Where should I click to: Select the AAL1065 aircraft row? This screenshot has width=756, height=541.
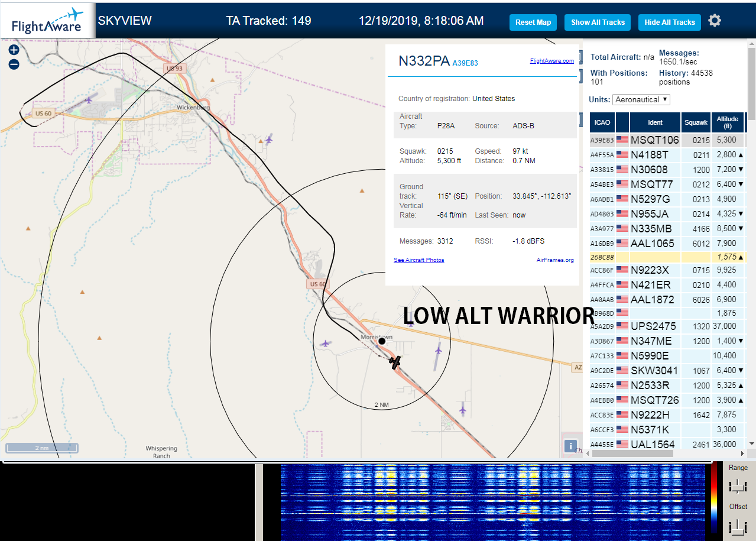pos(667,243)
